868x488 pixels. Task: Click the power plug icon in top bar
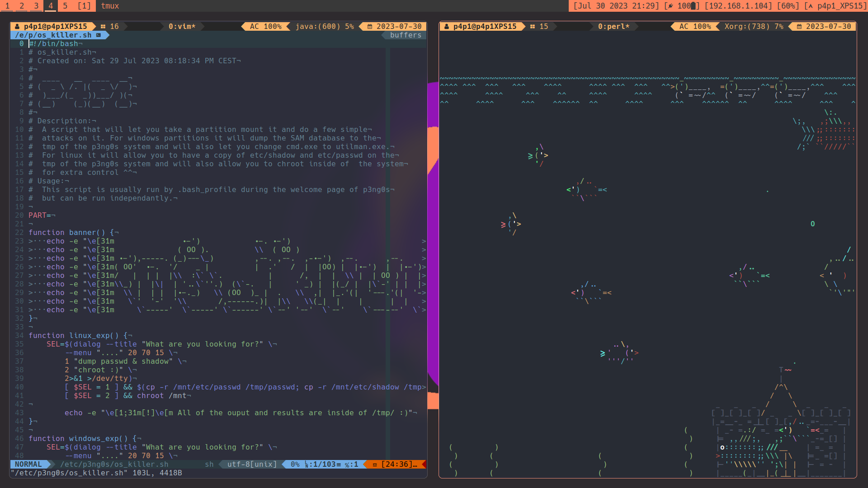pos(670,6)
